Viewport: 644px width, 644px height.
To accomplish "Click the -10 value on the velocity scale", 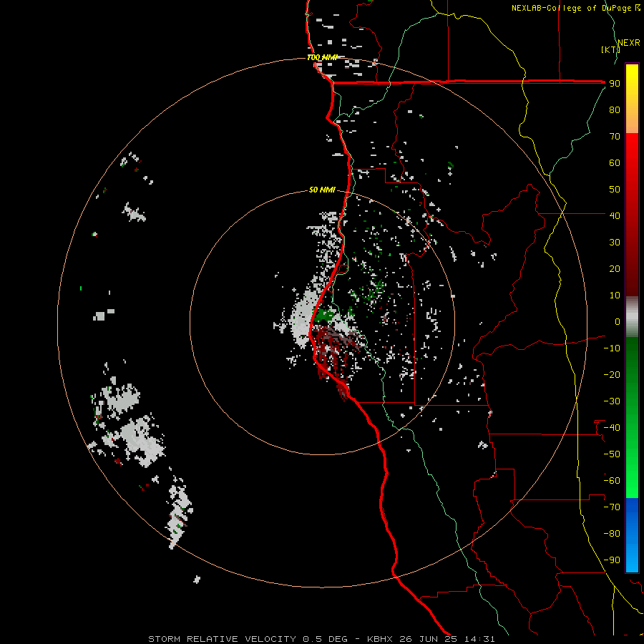I will [612, 348].
